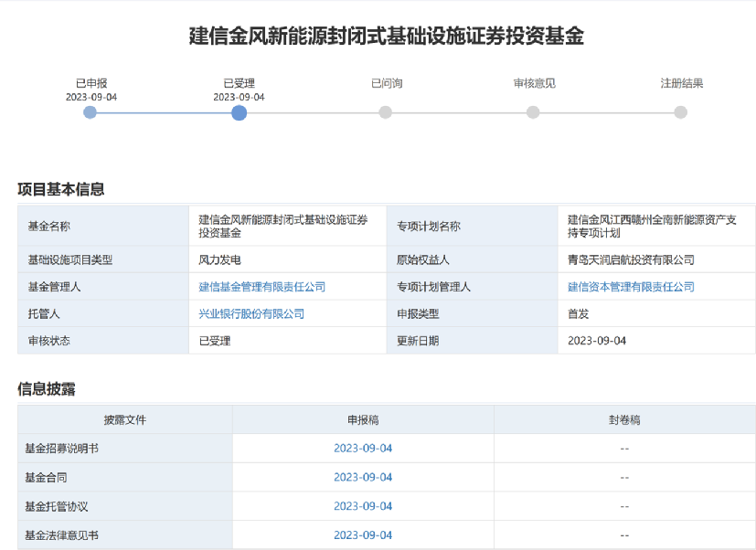Select the page title 建信金风新能源封闭式基础设施证券投资基金
The height and width of the screenshot is (550, 756).
[386, 37]
